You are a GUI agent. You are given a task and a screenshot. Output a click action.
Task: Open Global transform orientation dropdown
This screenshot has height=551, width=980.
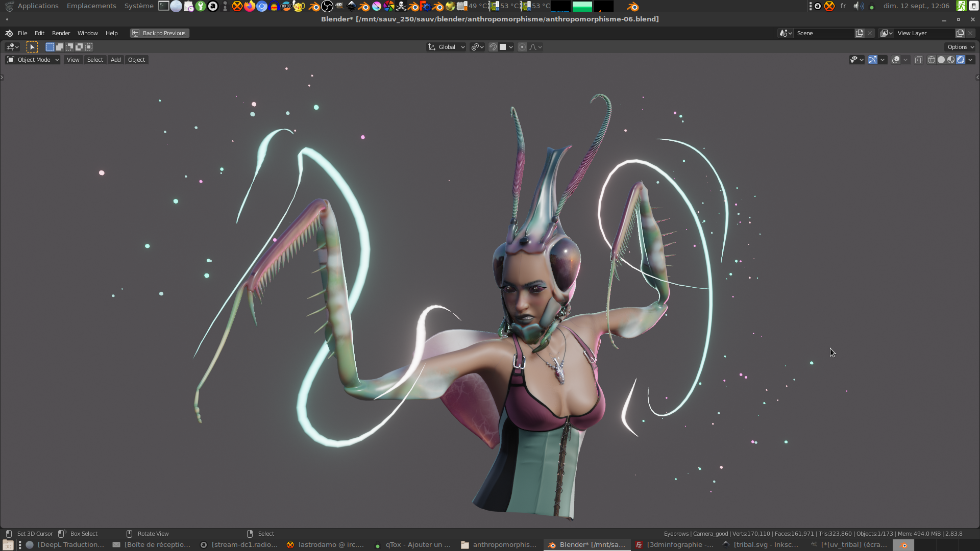click(x=446, y=47)
